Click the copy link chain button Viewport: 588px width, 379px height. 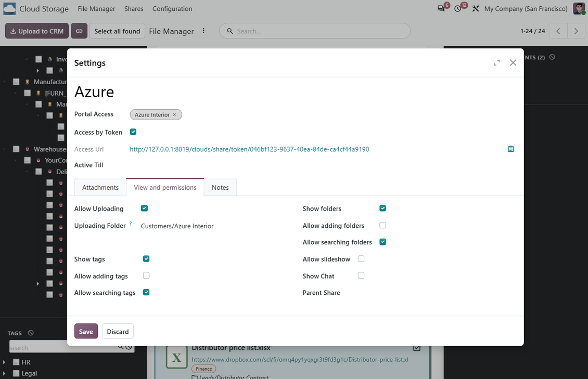tap(79, 31)
